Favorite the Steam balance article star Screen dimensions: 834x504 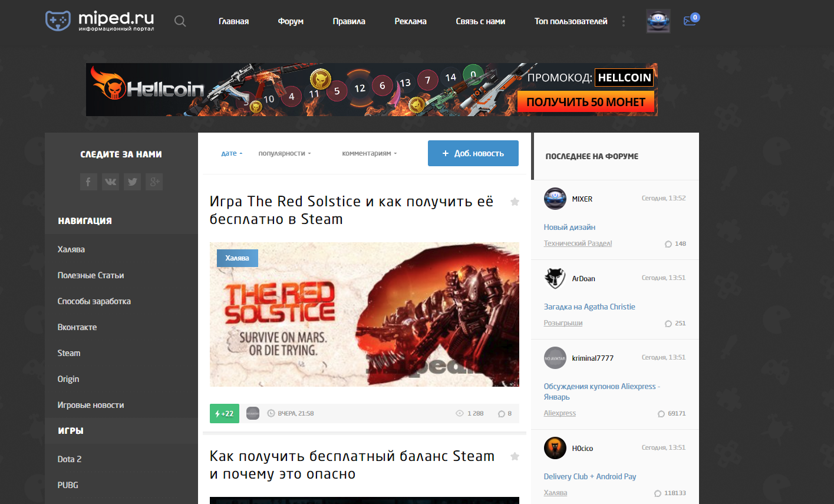click(515, 456)
